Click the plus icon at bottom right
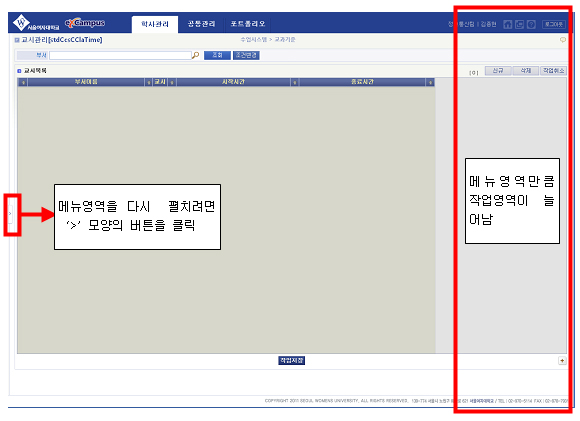The image size is (580, 421). coord(562,360)
